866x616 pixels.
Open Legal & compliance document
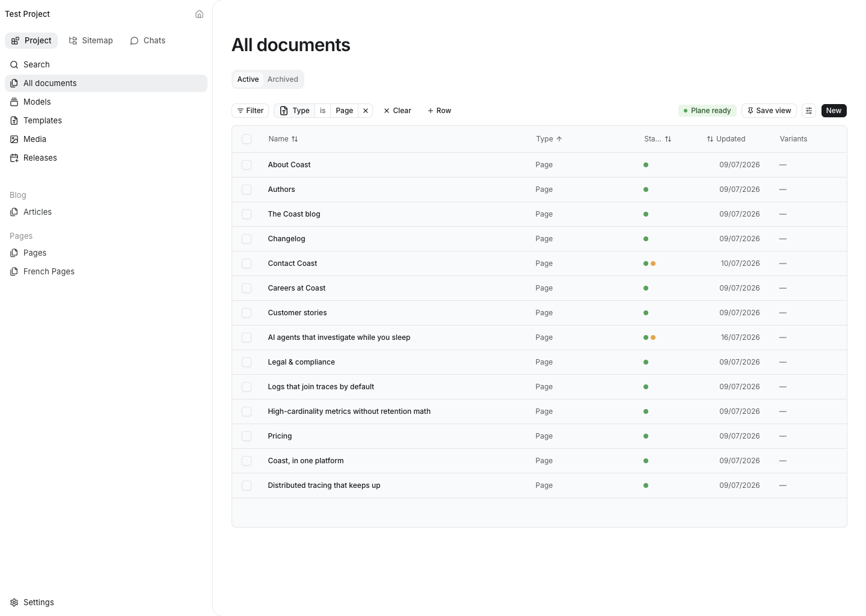tap(301, 362)
